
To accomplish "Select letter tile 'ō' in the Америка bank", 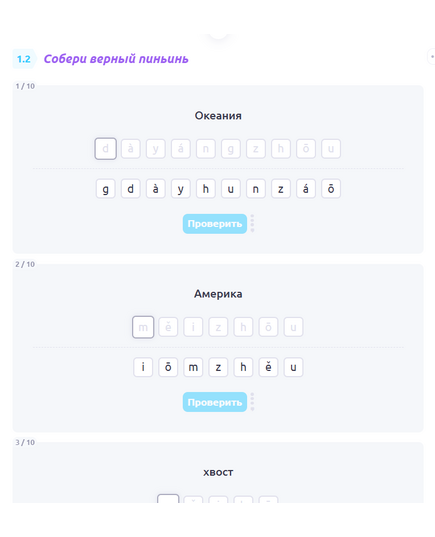I will click(x=168, y=367).
